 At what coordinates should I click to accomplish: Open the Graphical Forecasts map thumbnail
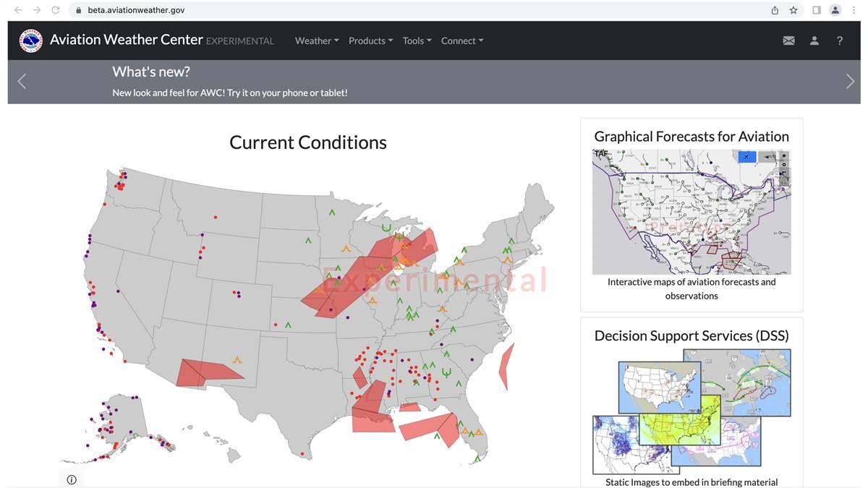[x=692, y=212]
